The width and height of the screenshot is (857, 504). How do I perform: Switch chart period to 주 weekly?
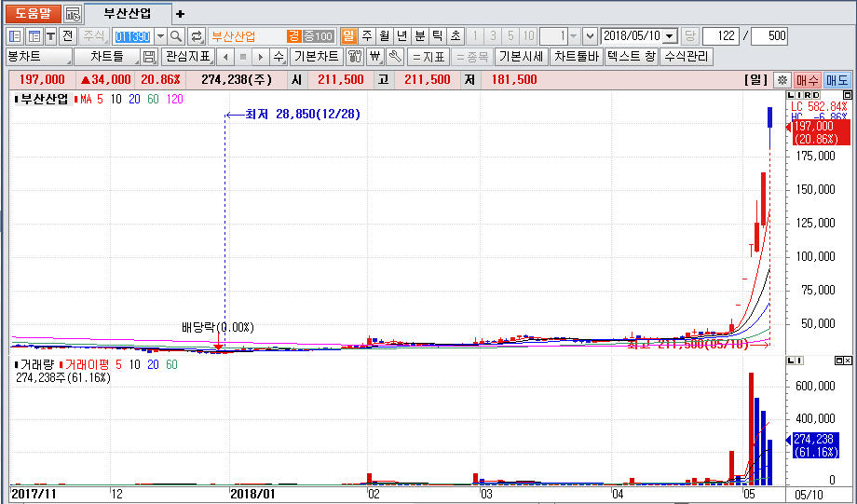point(367,36)
